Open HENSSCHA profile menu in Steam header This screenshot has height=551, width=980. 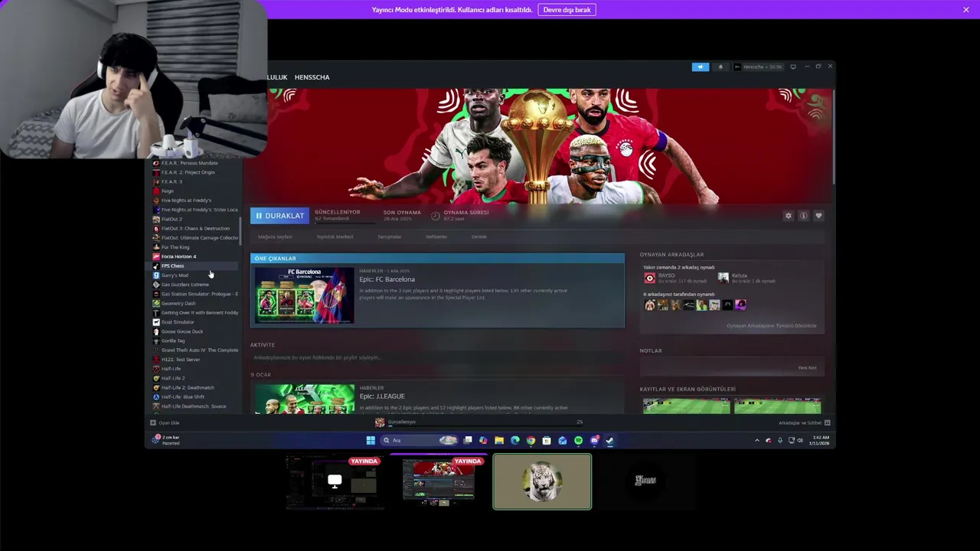(x=312, y=77)
